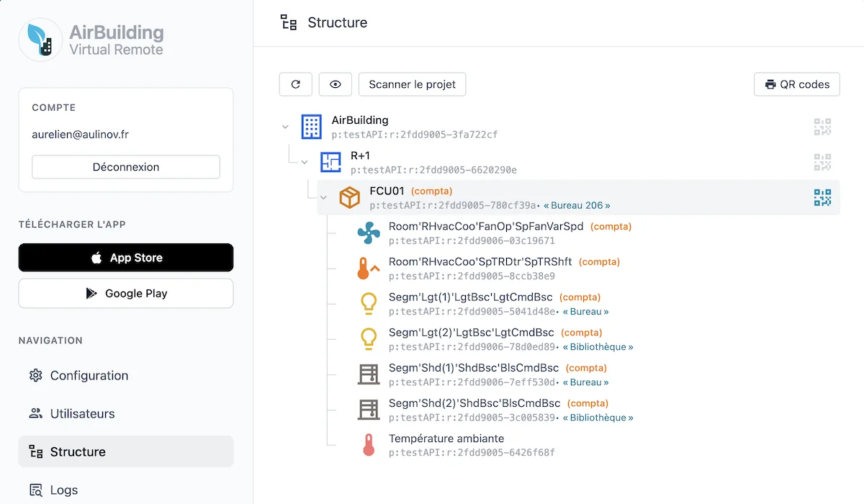
Task: Open the Logs navigation item
Action: (x=63, y=490)
